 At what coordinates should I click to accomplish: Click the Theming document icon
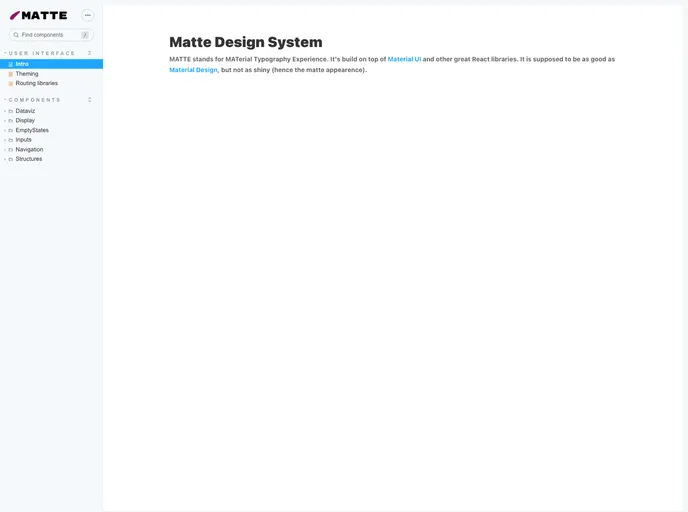tap(11, 74)
